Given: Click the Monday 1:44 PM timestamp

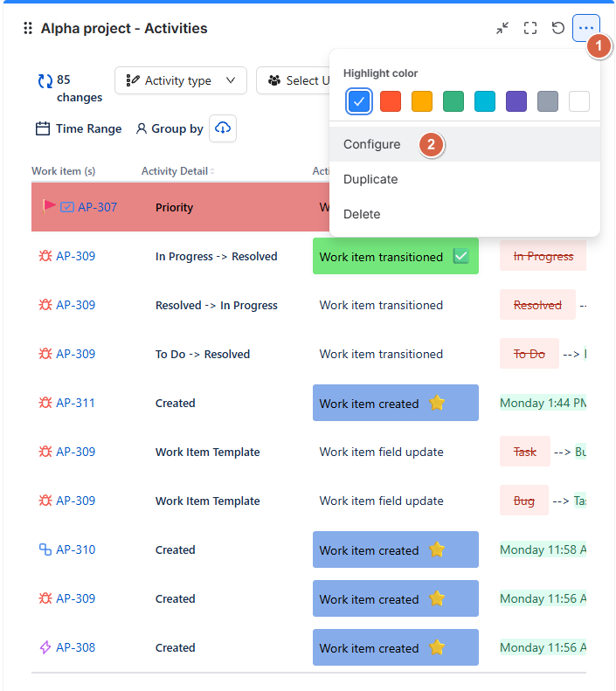Looking at the screenshot, I should click(543, 403).
